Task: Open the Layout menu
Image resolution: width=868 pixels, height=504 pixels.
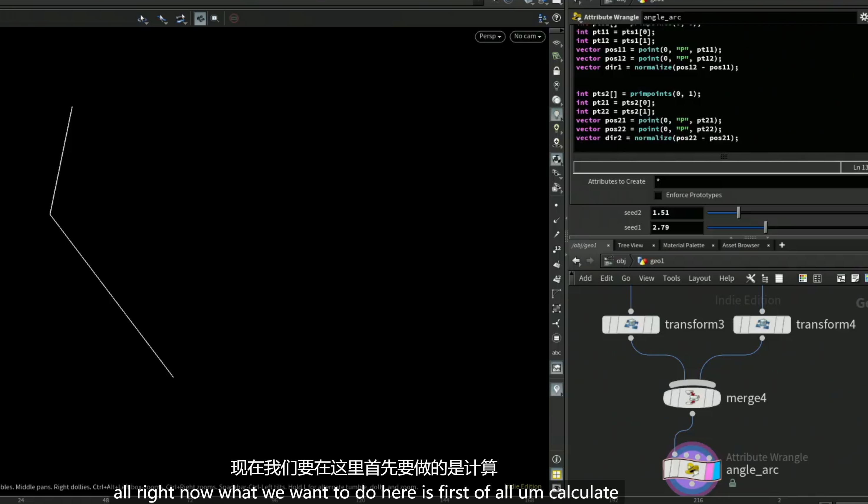Action: click(699, 278)
